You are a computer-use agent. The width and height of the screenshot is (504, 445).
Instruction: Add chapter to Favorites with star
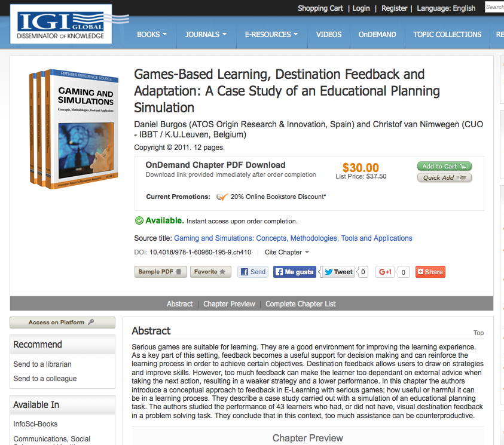[x=210, y=272]
